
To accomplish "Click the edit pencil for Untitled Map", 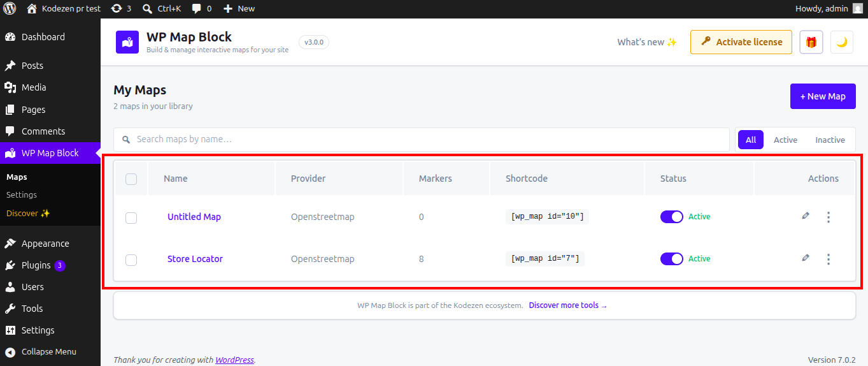I will point(806,216).
